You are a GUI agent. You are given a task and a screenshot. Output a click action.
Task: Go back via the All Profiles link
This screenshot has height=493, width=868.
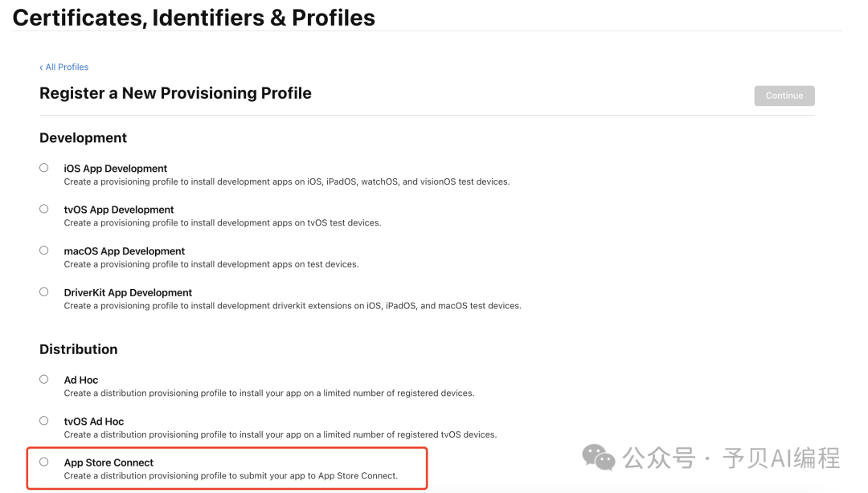click(67, 67)
